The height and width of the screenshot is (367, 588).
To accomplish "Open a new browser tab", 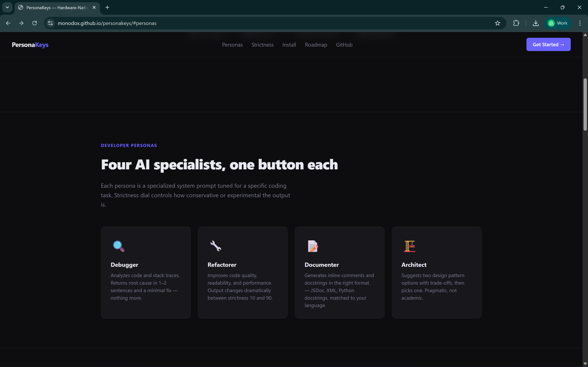I will (107, 7).
